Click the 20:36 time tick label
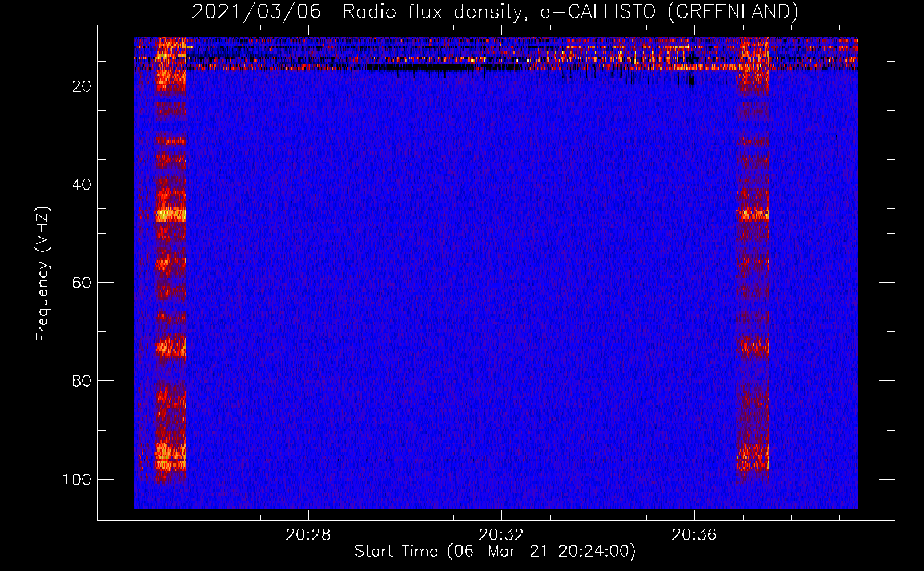Screen dimensions: 924x571 coord(694,535)
